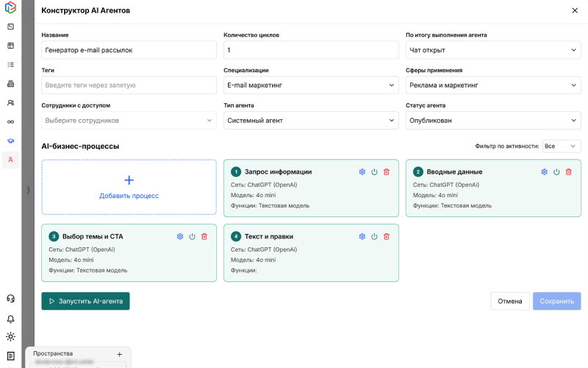This screenshot has height=368, width=588.
Task: Open the Фильтр по активности dropdown
Action: click(562, 146)
